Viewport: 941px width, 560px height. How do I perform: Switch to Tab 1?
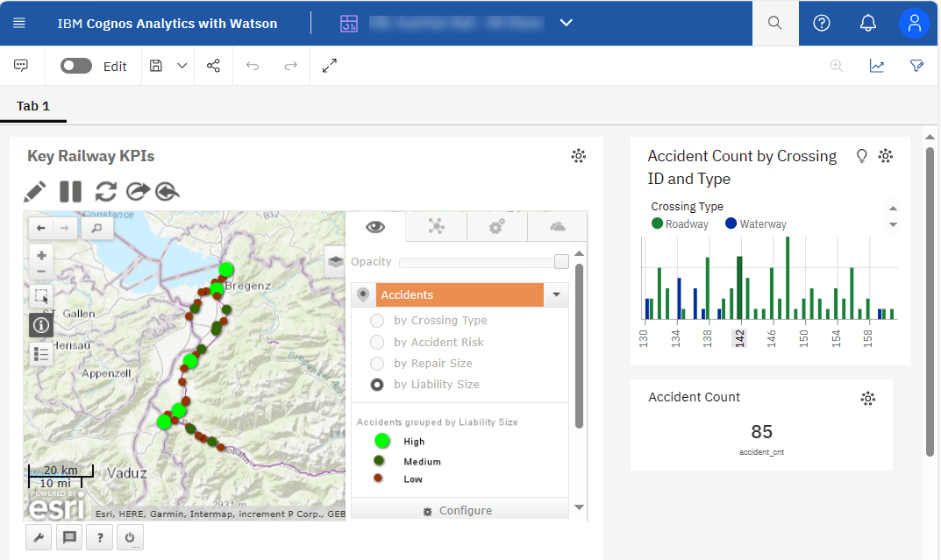tap(33, 106)
